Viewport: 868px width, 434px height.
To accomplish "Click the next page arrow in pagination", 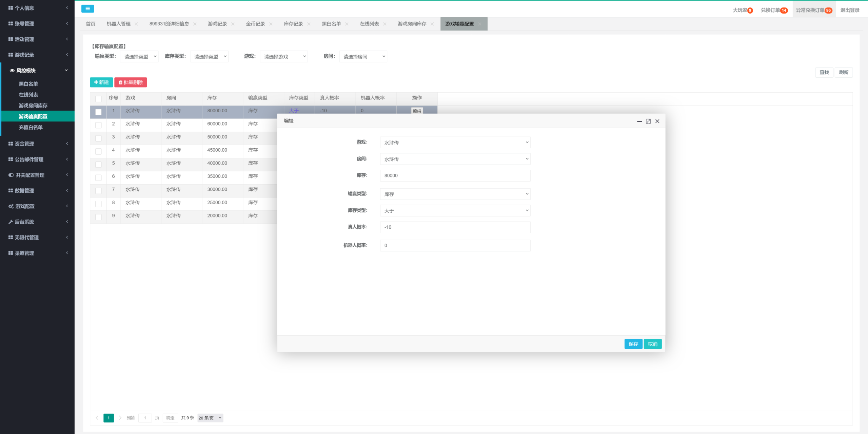I will pos(120,418).
